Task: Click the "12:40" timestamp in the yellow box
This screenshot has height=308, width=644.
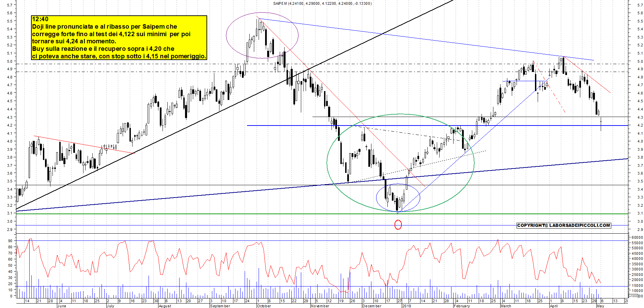Action: click(40, 19)
